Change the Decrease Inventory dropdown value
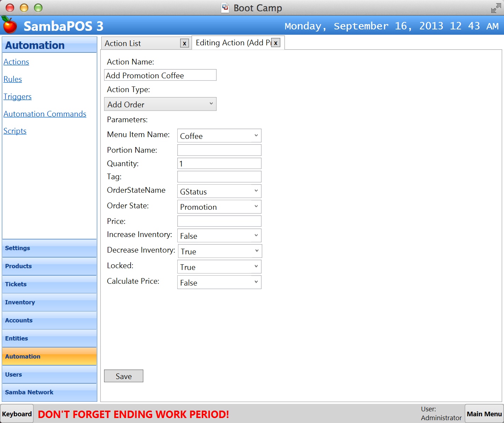Viewport: 504px width, 423px height. click(219, 251)
